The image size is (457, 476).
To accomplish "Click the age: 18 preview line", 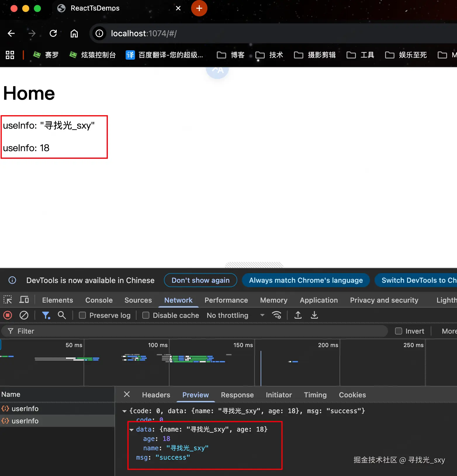I will click(x=157, y=439).
